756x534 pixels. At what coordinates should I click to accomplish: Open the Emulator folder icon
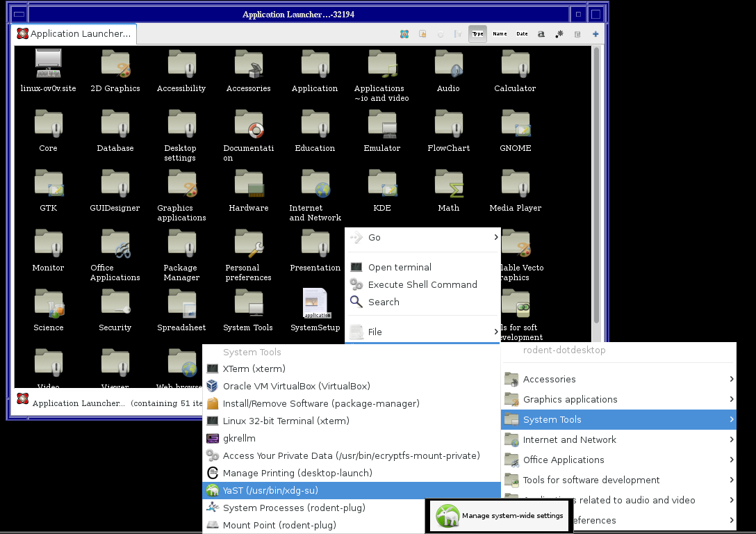pyautogui.click(x=382, y=124)
